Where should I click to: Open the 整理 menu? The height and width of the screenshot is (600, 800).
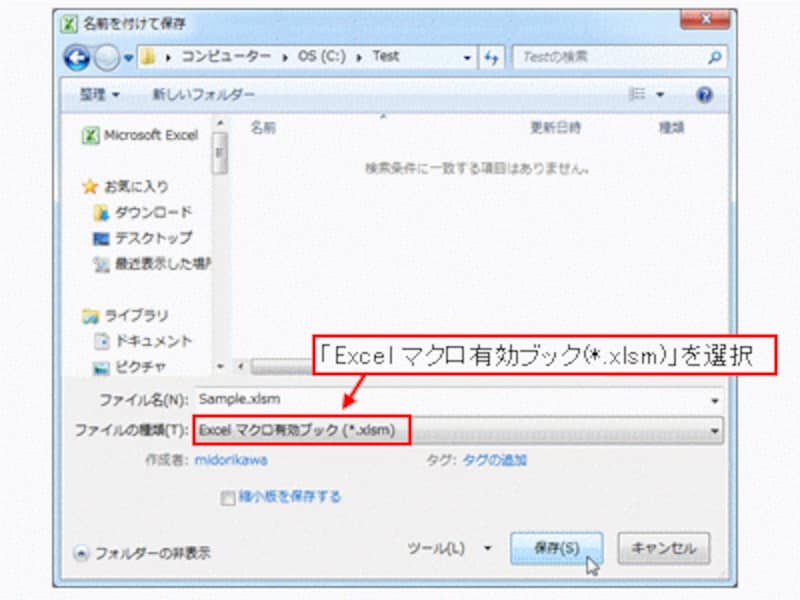click(x=99, y=94)
